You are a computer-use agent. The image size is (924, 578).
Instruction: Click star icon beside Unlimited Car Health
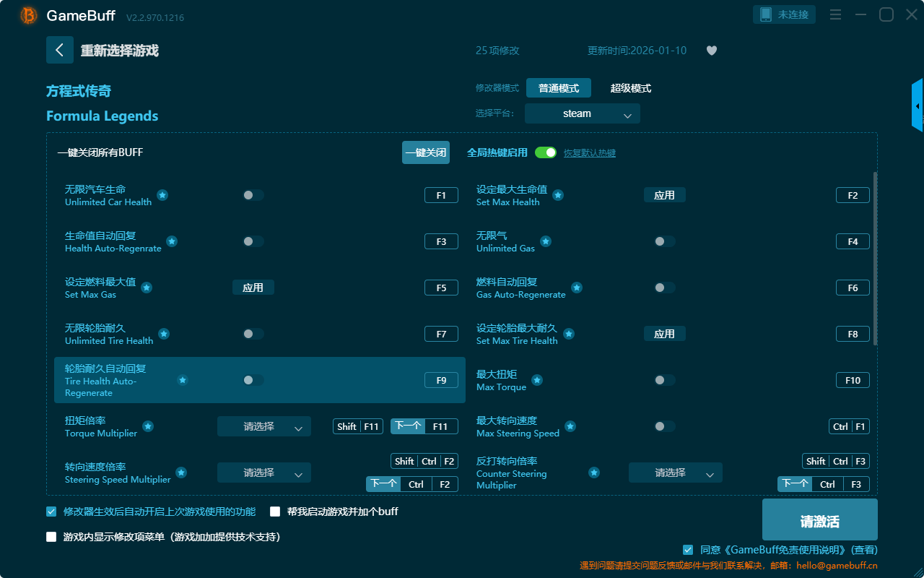point(162,195)
